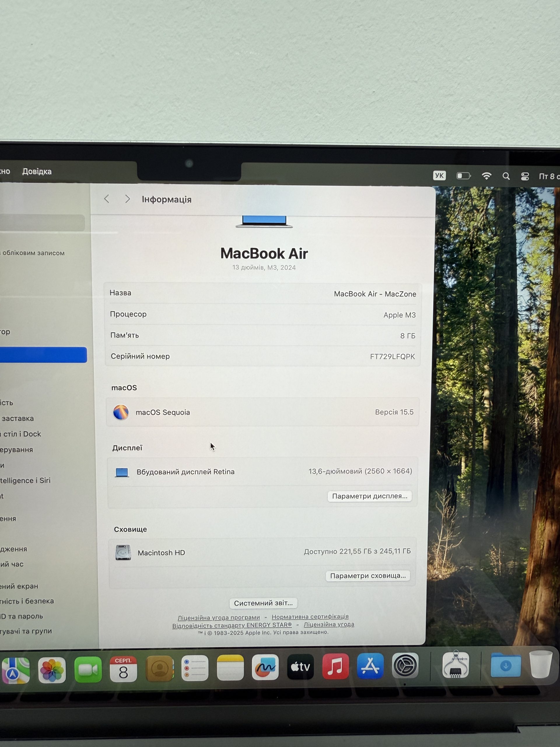
Task: Open the Довідка menu
Action: click(37, 172)
